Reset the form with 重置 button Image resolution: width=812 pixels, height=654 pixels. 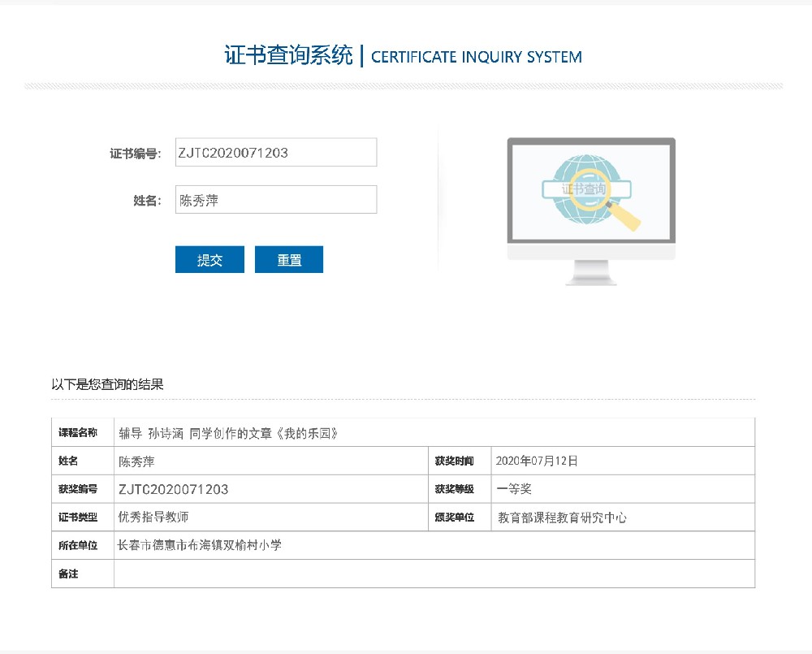tap(289, 260)
